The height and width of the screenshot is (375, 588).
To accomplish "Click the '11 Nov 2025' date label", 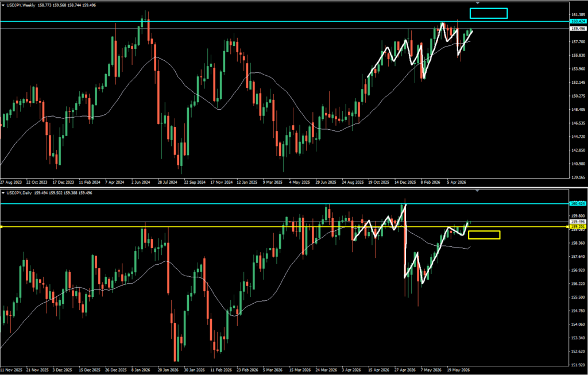I will 11,370.
